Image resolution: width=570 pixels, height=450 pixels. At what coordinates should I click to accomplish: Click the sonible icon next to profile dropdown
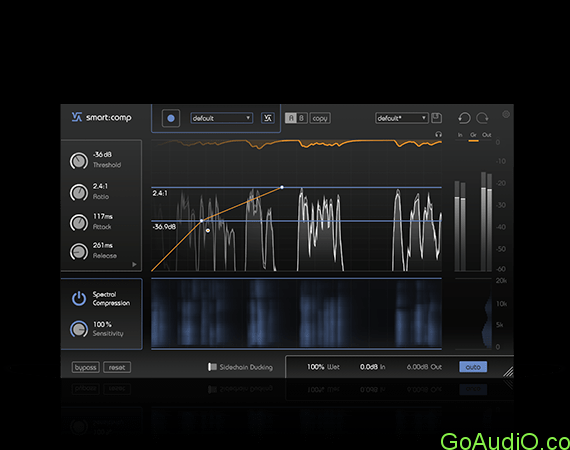268,118
